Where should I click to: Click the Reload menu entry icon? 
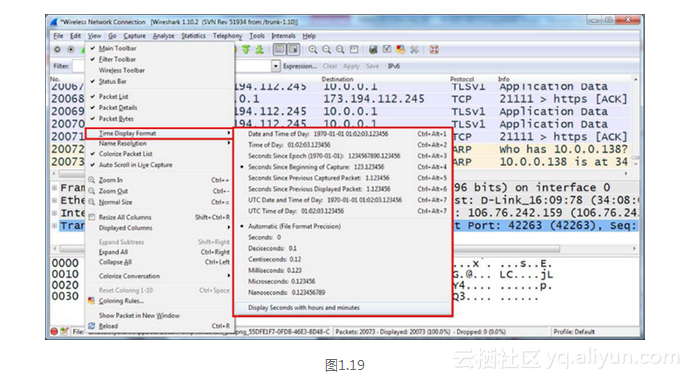point(92,326)
